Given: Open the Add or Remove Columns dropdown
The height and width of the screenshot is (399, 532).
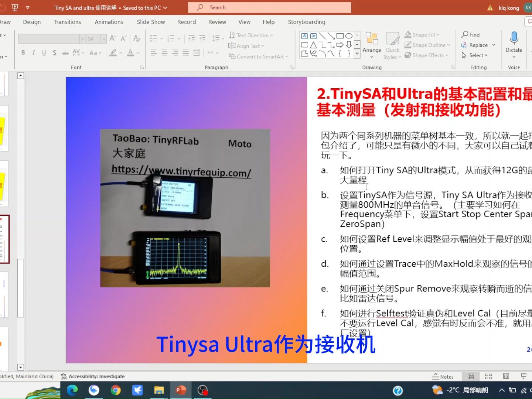Looking at the screenshot, I should point(212,53).
